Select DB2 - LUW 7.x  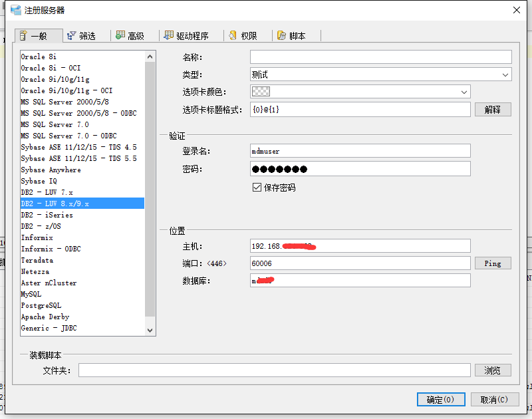[x=82, y=192]
